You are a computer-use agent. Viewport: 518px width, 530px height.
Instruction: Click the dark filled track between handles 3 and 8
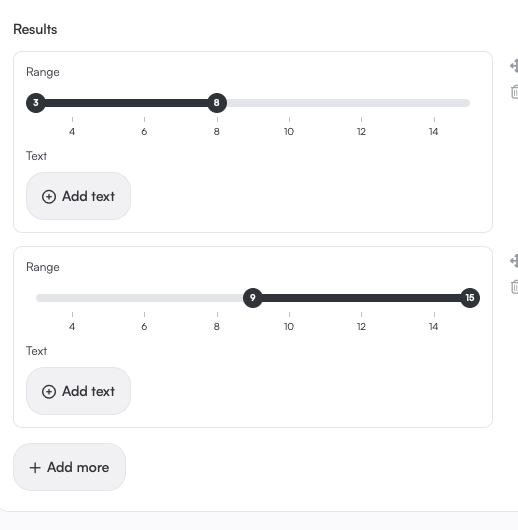(126, 103)
